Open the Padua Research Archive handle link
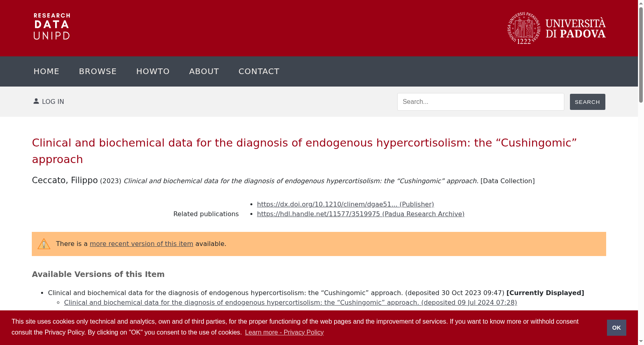The image size is (644, 345). [x=361, y=214]
